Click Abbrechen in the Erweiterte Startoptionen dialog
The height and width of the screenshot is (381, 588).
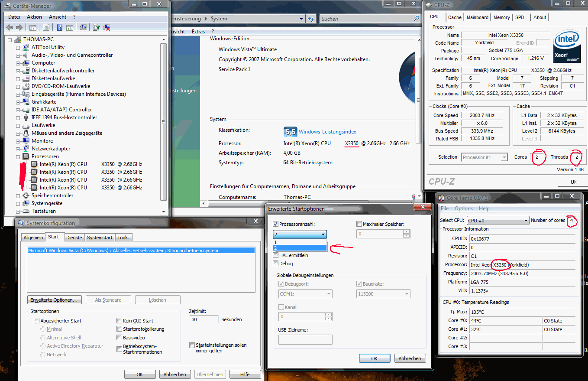pyautogui.click(x=410, y=358)
